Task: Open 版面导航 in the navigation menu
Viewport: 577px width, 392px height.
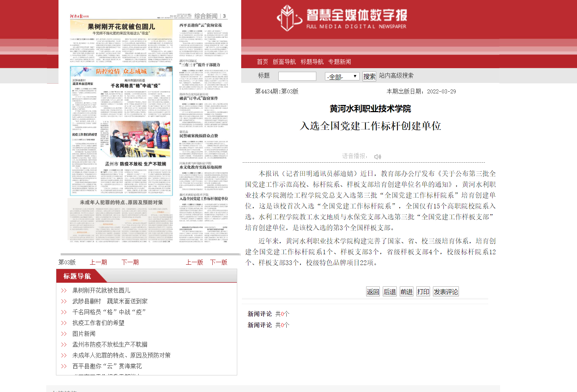Action: [284, 62]
